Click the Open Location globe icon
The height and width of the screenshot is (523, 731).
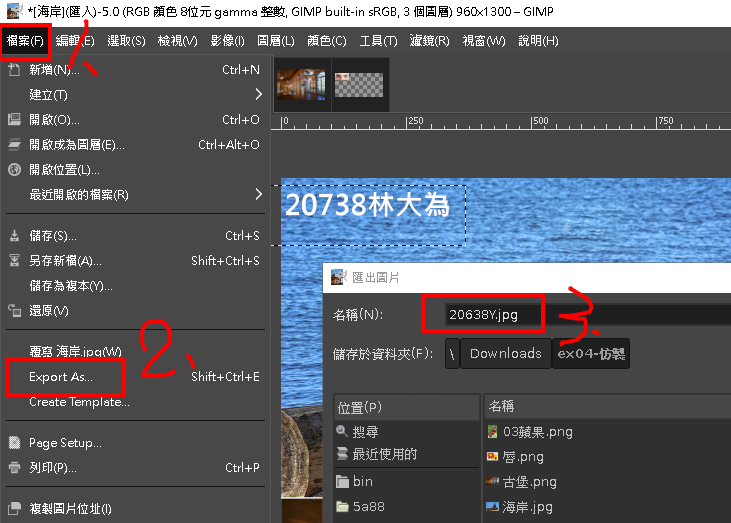(x=14, y=170)
